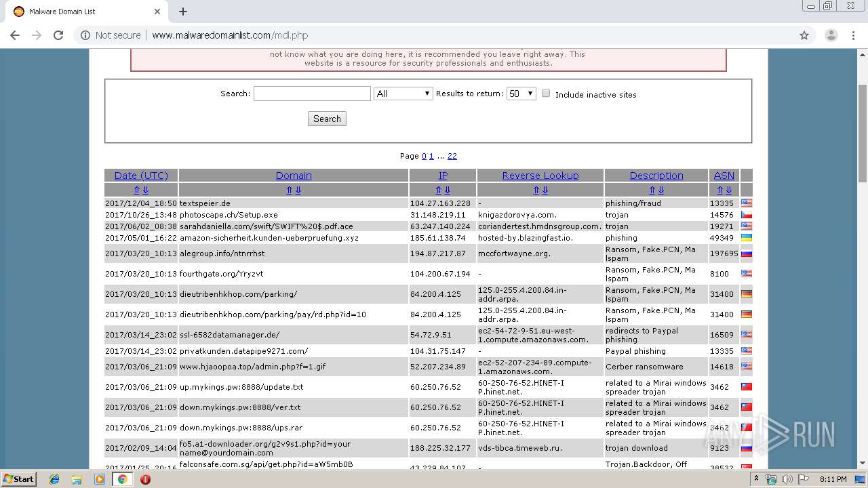Viewport: 868px width, 488px height.
Task: Click the flag on the textspeier.de row
Action: tap(747, 203)
